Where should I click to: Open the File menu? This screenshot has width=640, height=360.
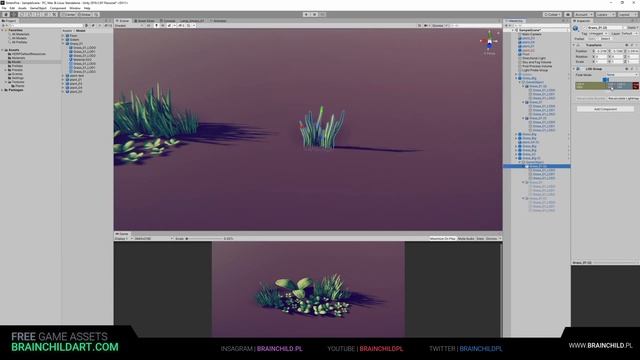(x=4, y=8)
